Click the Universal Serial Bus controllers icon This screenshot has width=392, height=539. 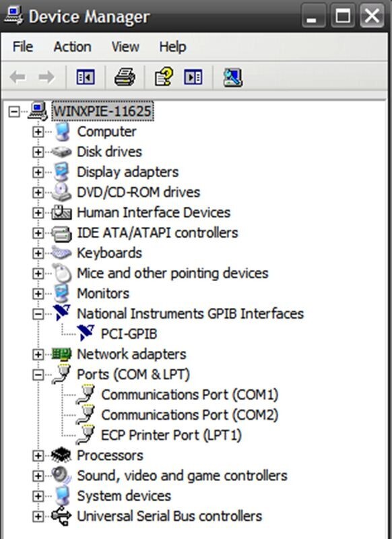61,515
